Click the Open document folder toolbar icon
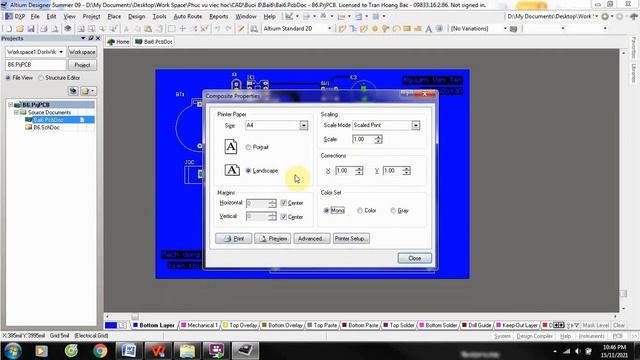The image size is (640, 360). coord(20,29)
